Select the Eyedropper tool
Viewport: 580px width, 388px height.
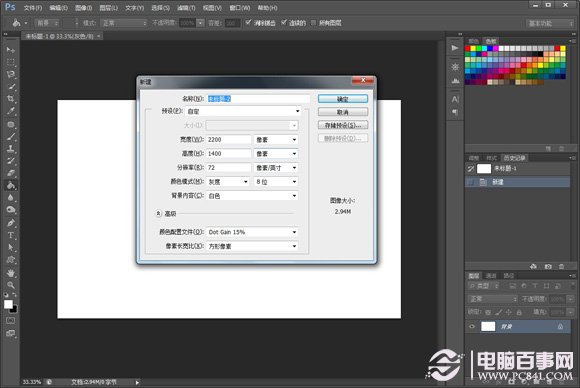11,111
